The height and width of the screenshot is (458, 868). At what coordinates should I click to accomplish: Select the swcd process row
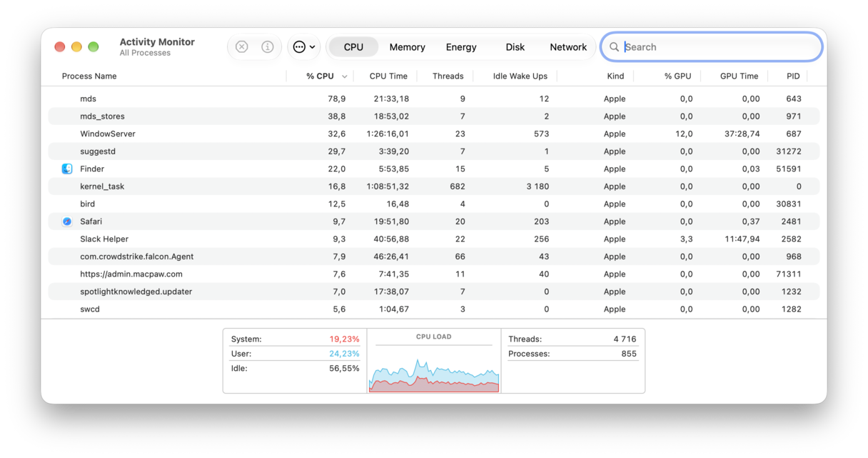pos(434,309)
